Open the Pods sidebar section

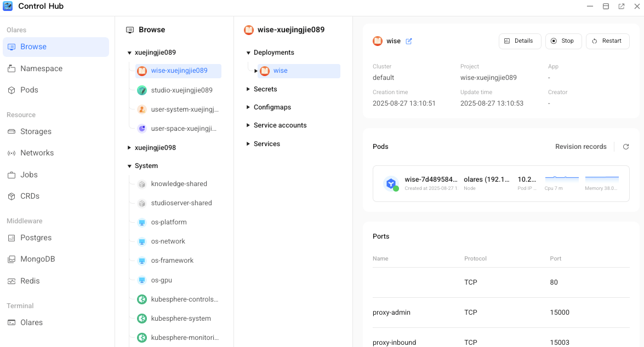pos(29,90)
